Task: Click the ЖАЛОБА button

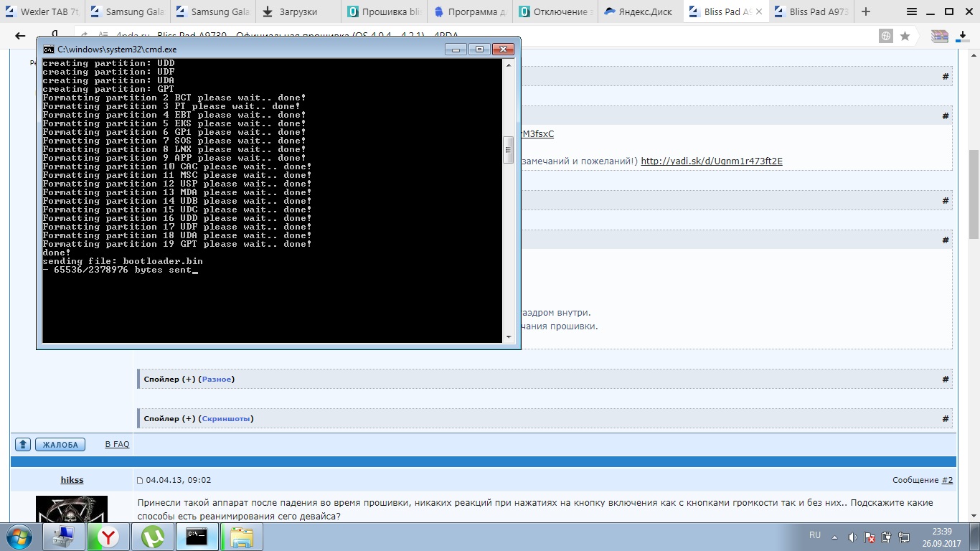Action: point(60,444)
